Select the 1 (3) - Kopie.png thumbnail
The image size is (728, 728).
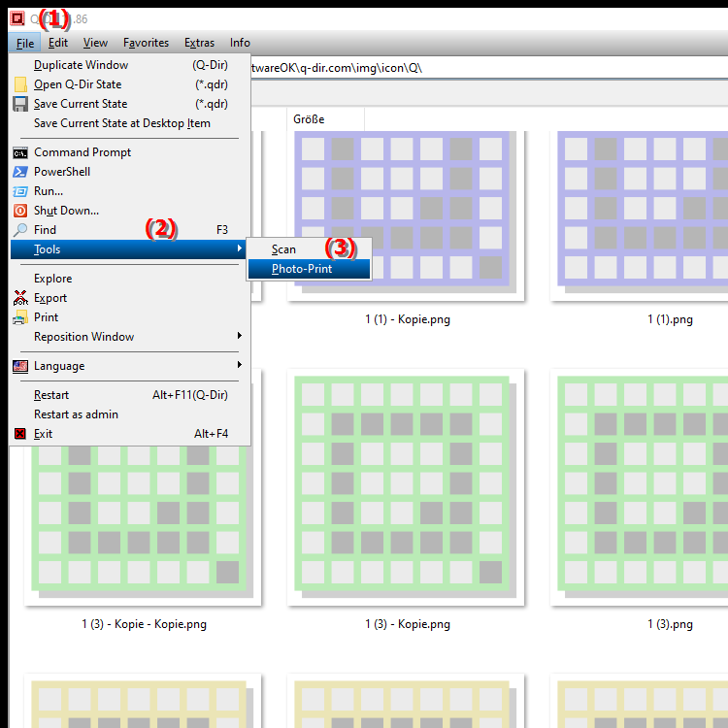click(x=406, y=485)
